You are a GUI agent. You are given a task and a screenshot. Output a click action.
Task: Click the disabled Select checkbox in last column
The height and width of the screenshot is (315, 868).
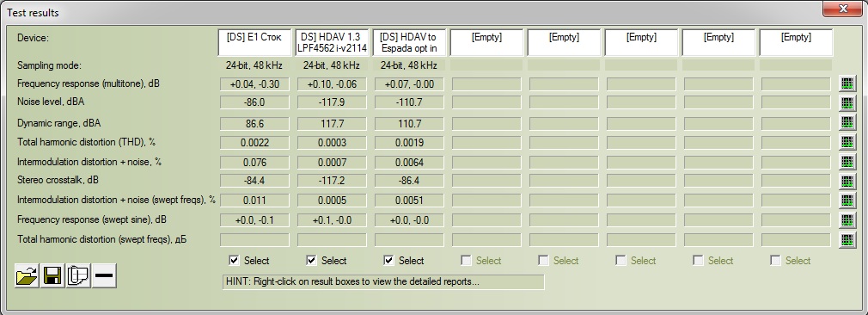(775, 261)
